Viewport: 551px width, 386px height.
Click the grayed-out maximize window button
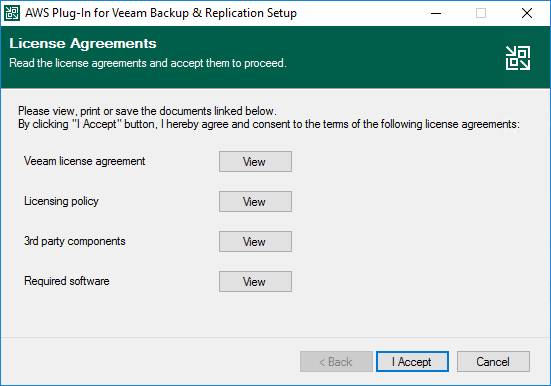[x=481, y=13]
